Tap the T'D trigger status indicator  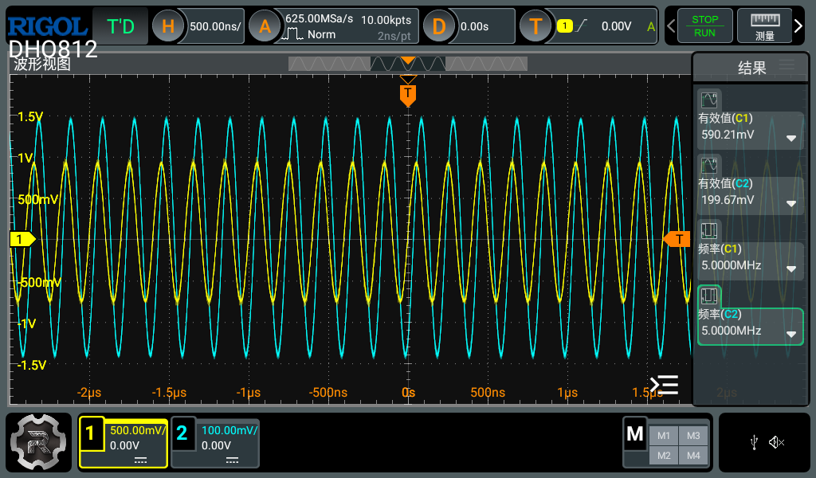120,26
